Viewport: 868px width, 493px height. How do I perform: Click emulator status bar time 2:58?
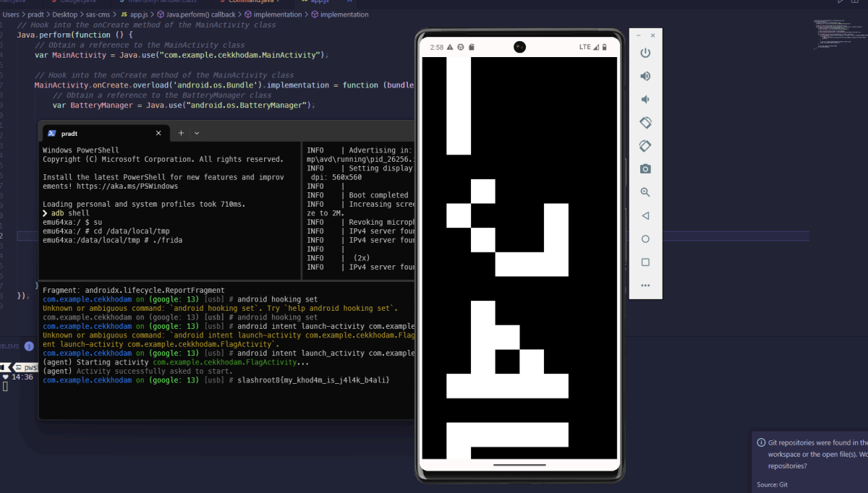[x=436, y=47]
